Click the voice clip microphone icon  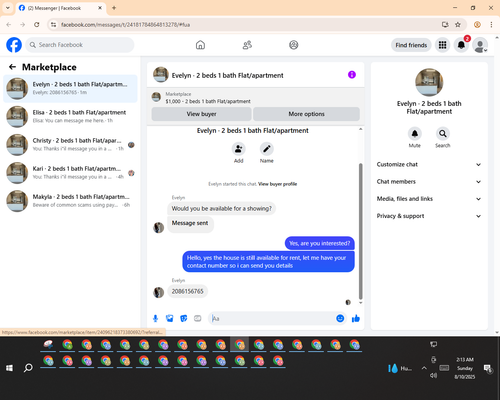(x=155, y=318)
